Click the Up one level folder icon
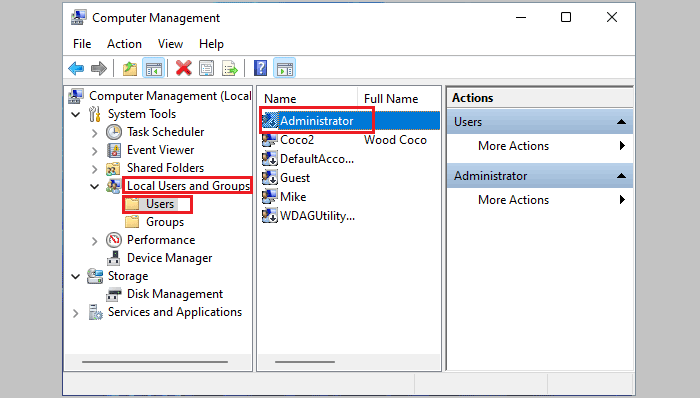Viewport: 700px width, 398px height. tap(129, 68)
